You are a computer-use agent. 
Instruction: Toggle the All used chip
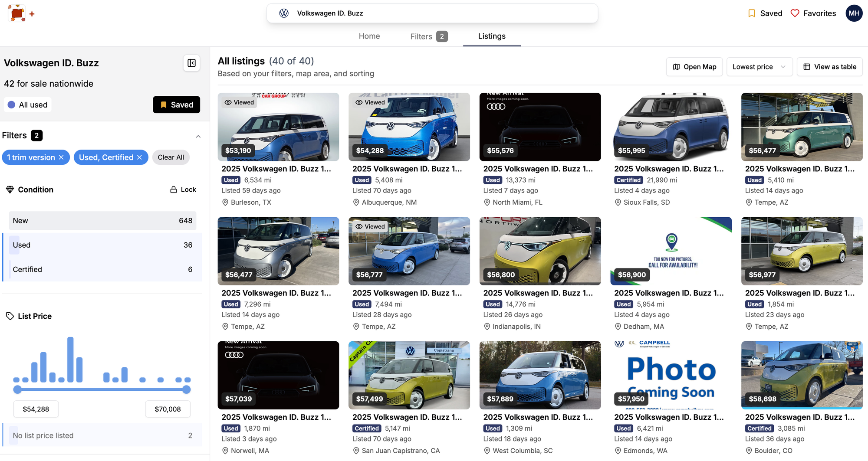[28, 105]
